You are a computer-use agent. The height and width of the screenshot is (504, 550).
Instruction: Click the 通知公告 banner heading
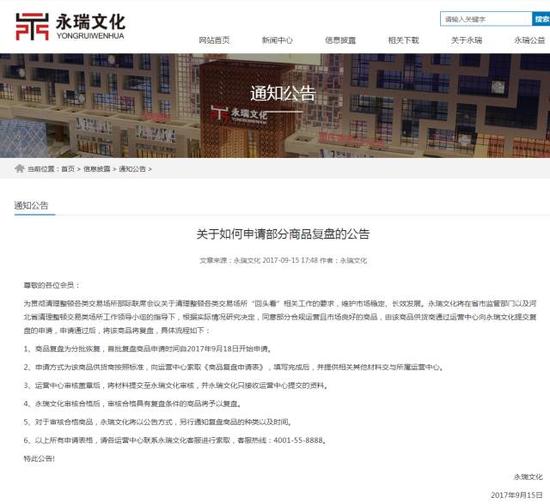(x=283, y=94)
